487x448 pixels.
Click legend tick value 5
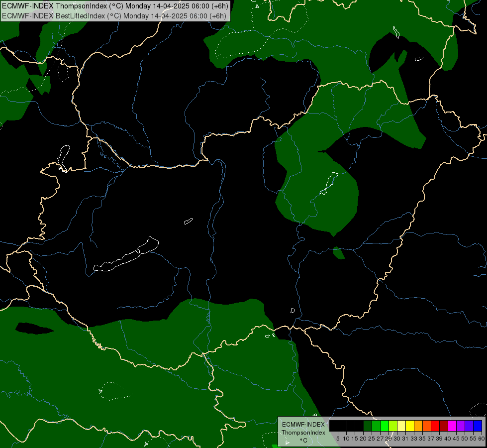(338, 439)
